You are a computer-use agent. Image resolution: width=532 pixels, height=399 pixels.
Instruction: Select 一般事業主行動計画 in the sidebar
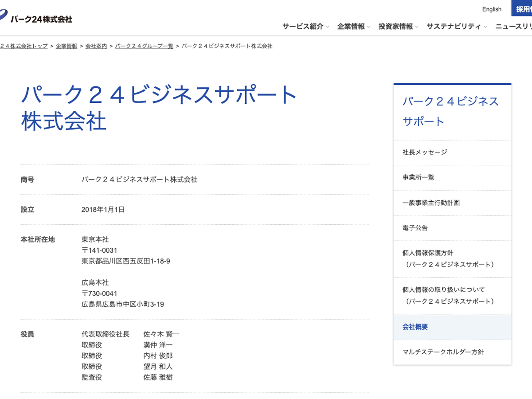tap(431, 203)
